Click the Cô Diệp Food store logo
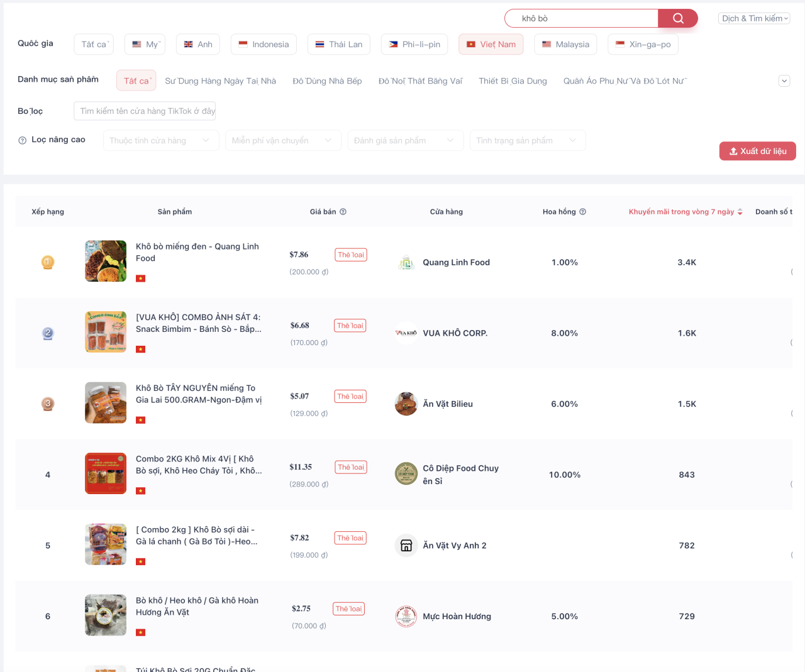This screenshot has width=805, height=672. coord(406,475)
